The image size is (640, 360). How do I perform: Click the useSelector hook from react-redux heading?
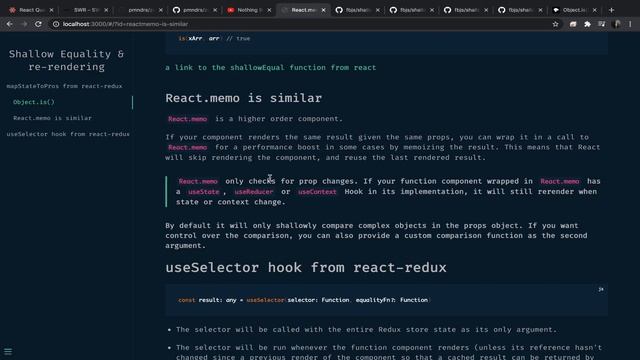[x=306, y=267]
